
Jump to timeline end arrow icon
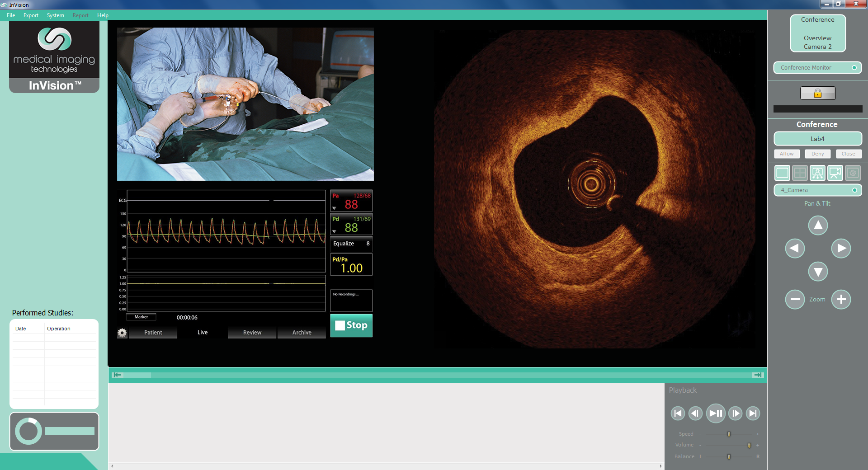[758, 375]
